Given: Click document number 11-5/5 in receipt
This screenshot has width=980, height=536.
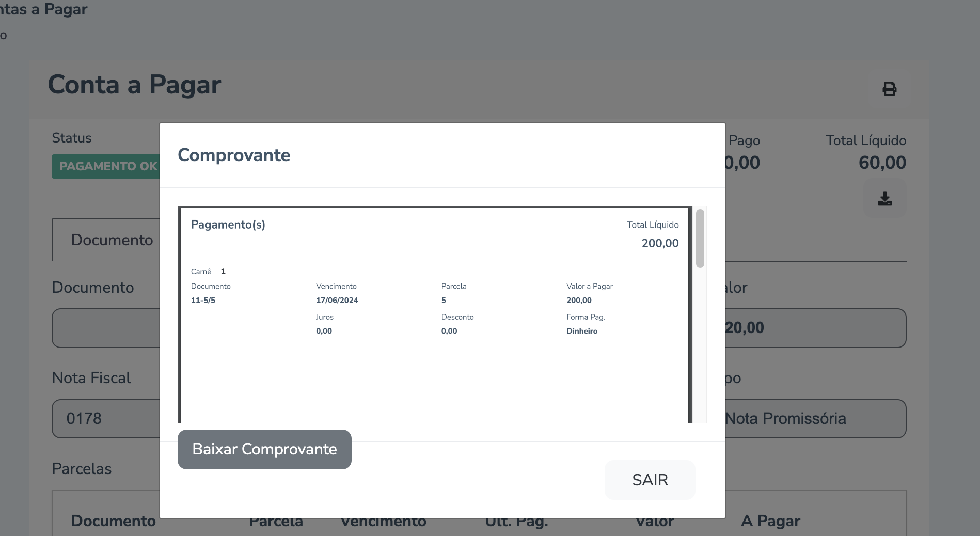Looking at the screenshot, I should point(203,300).
